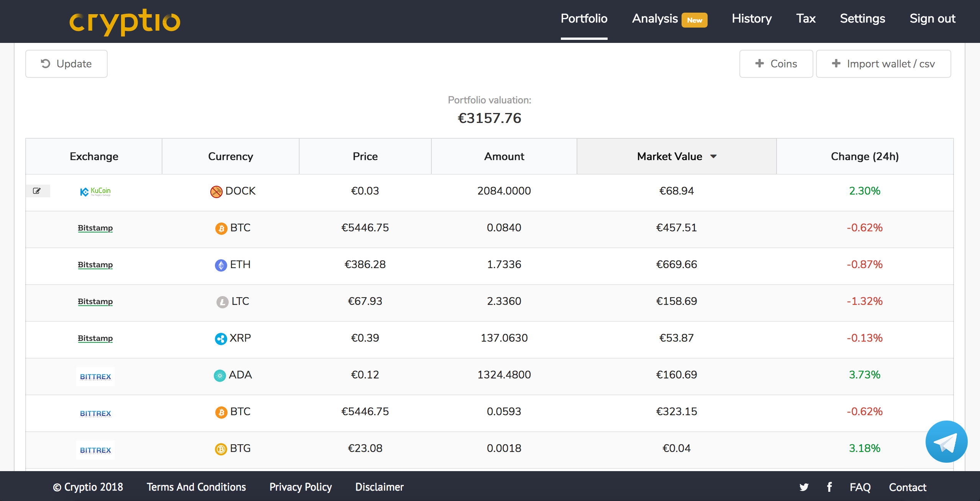The image size is (980, 501).
Task: Change sorting with the Market Value arrow
Action: point(714,156)
